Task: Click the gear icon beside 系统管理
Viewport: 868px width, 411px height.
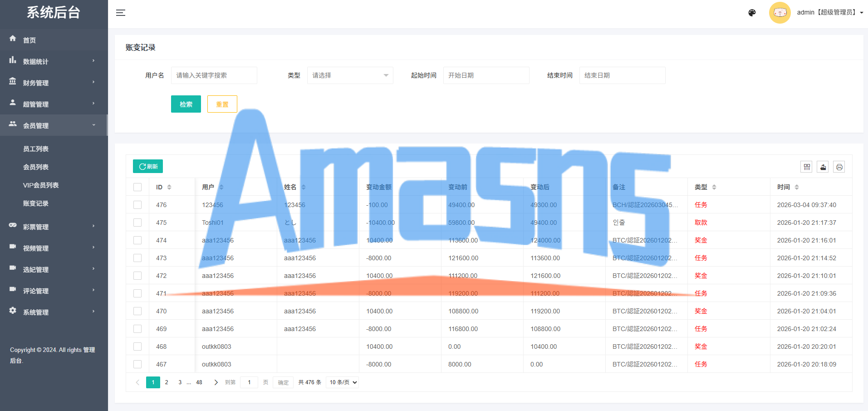Action: pyautogui.click(x=13, y=311)
